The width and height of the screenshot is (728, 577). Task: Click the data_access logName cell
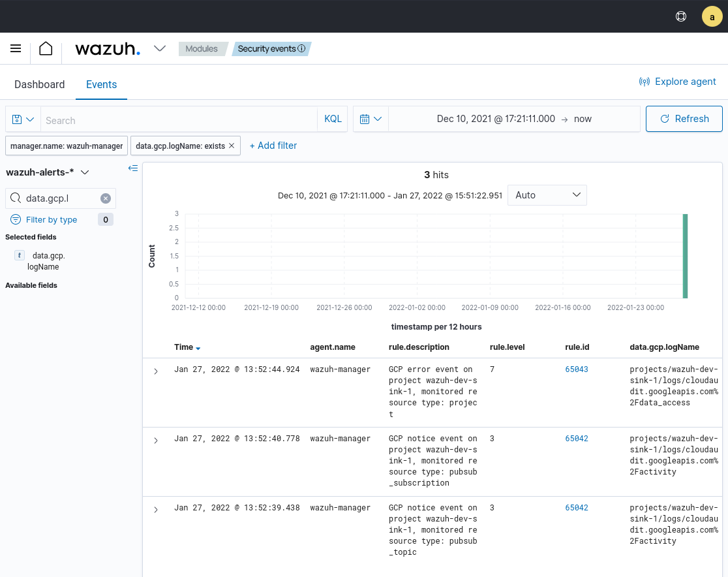point(674,386)
